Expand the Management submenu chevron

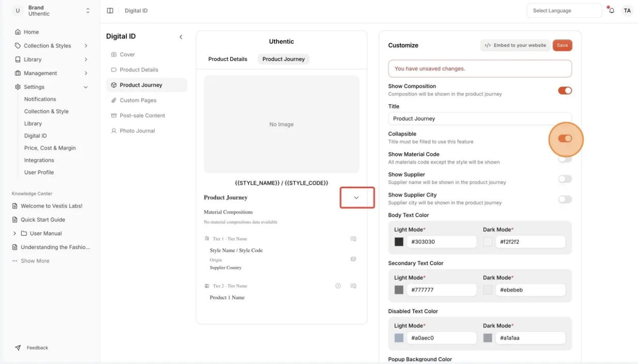86,73
